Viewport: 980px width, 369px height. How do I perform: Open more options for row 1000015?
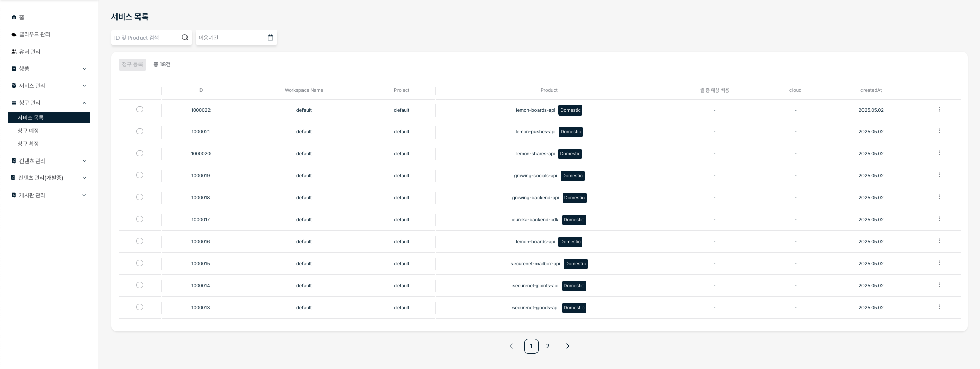coord(939,263)
